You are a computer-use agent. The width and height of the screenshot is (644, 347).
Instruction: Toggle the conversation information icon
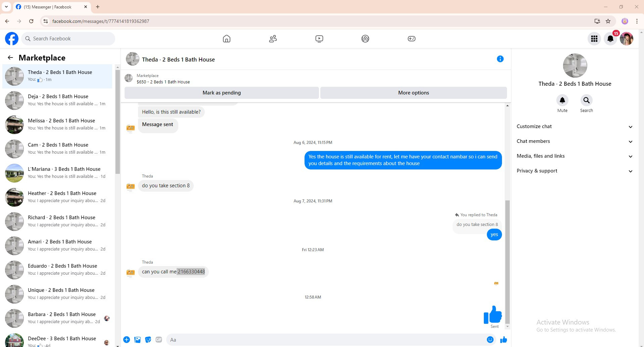[x=500, y=59]
